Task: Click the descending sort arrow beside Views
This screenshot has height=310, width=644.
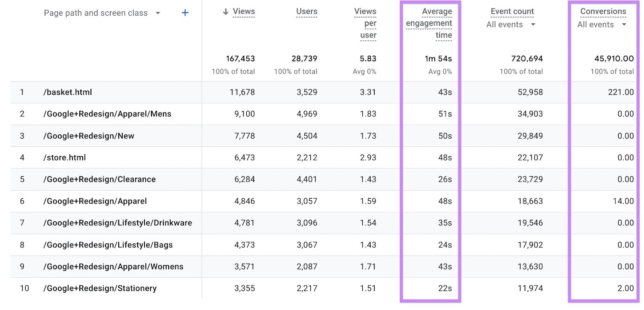Action: tap(225, 12)
